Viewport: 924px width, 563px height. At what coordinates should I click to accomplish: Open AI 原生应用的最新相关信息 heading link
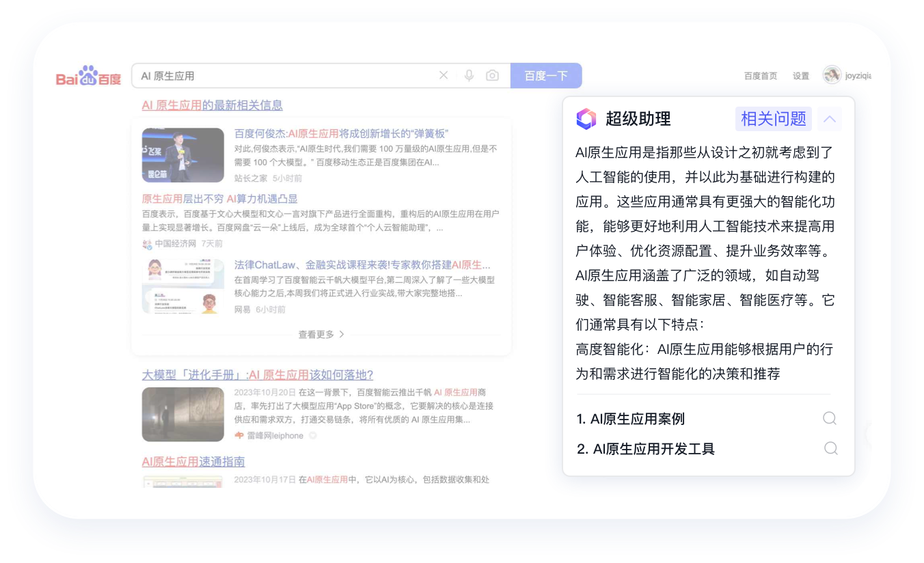(213, 105)
